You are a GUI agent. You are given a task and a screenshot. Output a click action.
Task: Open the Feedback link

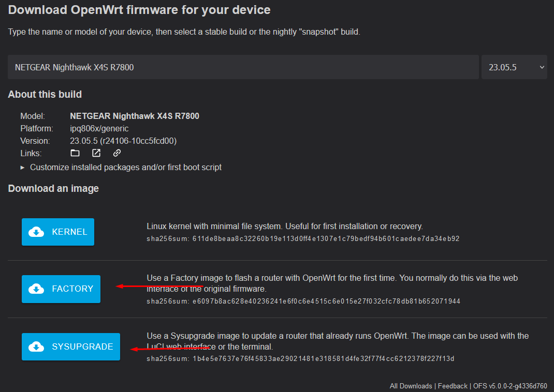[x=453, y=386]
